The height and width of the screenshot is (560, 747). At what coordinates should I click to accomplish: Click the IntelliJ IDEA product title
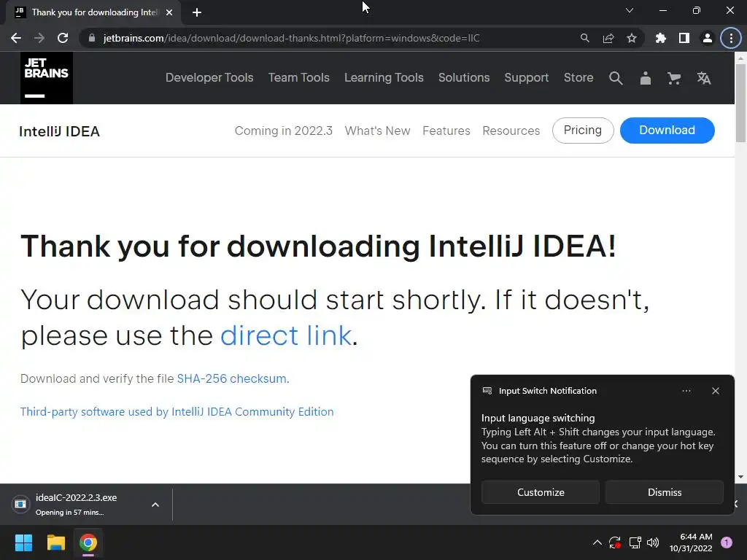tap(60, 131)
